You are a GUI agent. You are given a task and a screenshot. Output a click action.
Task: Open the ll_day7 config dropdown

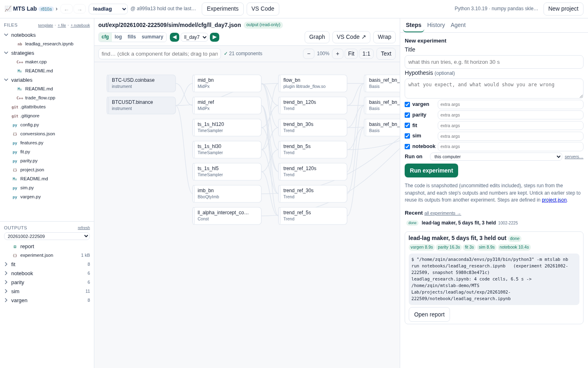point(194,37)
